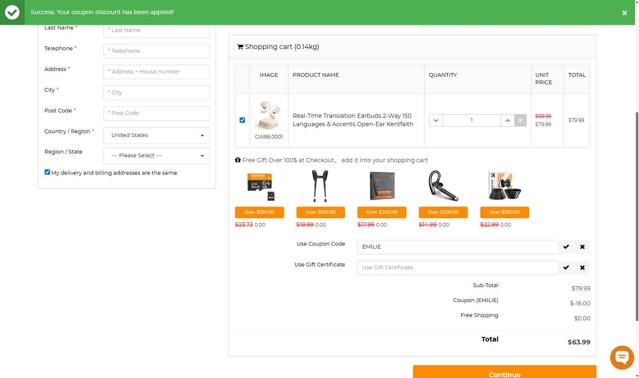Select the lens hood kit gift thumbnail
639x378 pixels.
pos(505,186)
